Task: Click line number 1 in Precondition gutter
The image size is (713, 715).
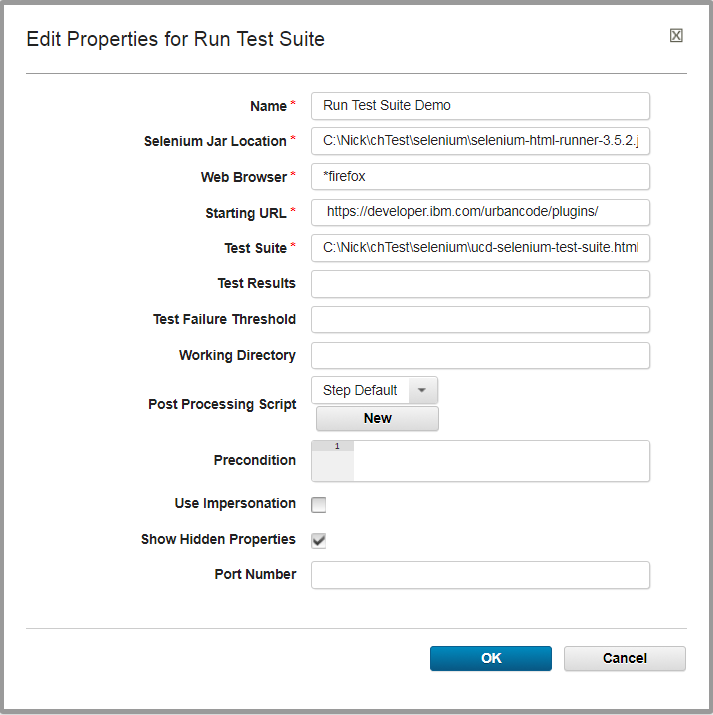Action: (336, 447)
